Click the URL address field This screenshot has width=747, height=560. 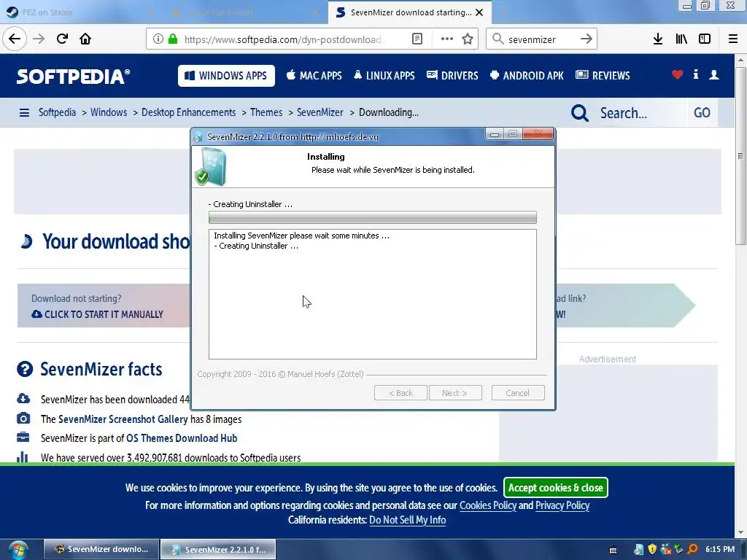click(x=285, y=39)
